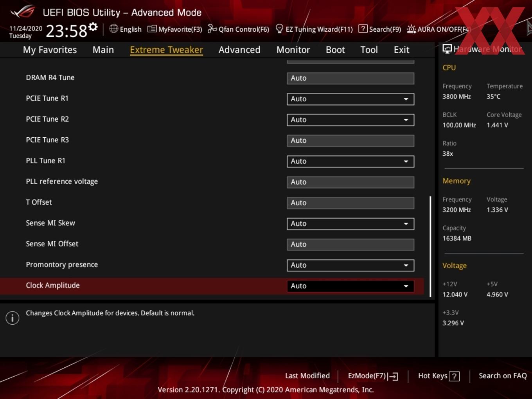Open the Clock Amplitude dropdown
This screenshot has height=399, width=532.
pyautogui.click(x=350, y=286)
